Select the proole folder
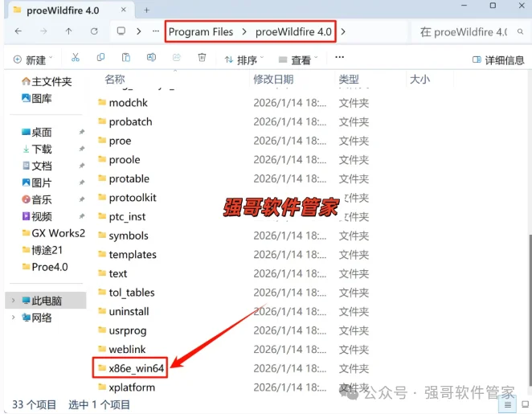Viewport: 532px width, 414px height. pyautogui.click(x=119, y=159)
